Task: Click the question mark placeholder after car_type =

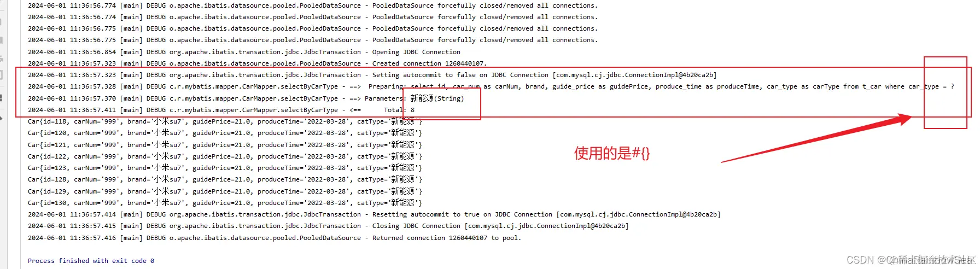Action: click(x=952, y=86)
